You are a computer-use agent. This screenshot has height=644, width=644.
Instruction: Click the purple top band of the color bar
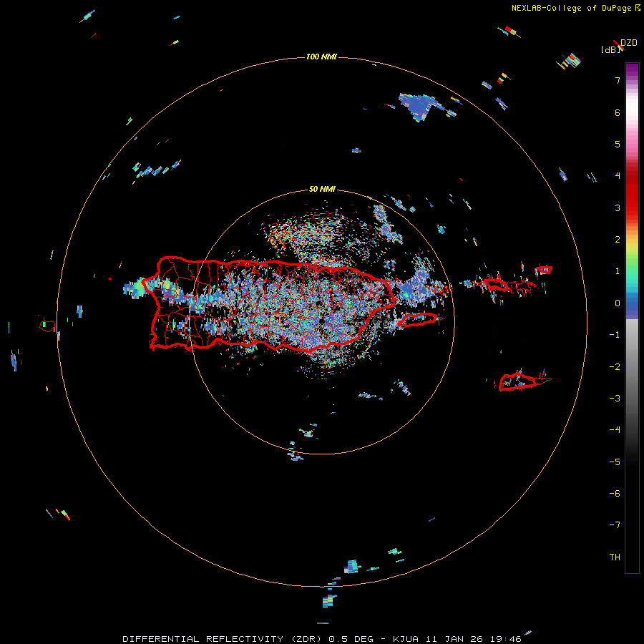[x=632, y=70]
